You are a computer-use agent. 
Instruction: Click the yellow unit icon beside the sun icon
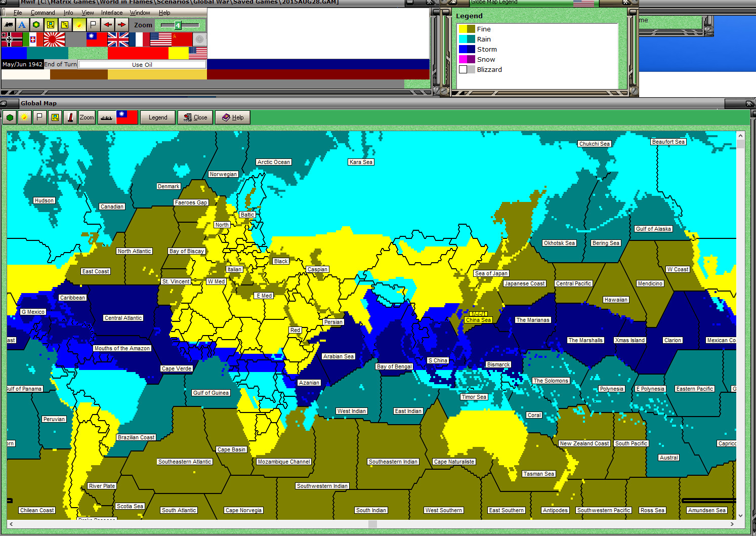[65, 24]
